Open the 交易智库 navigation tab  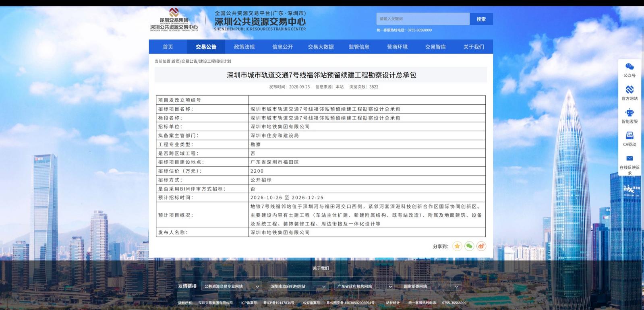436,47
